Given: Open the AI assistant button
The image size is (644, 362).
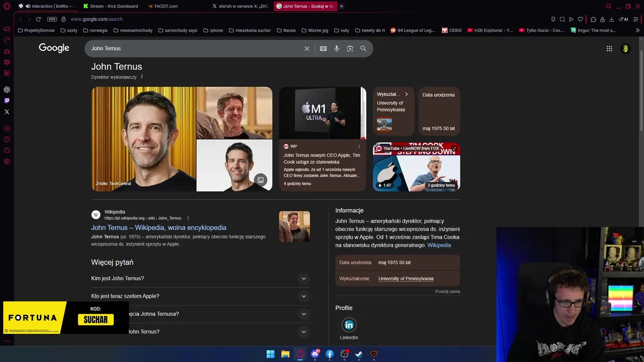Looking at the screenshot, I should click(x=623, y=19).
